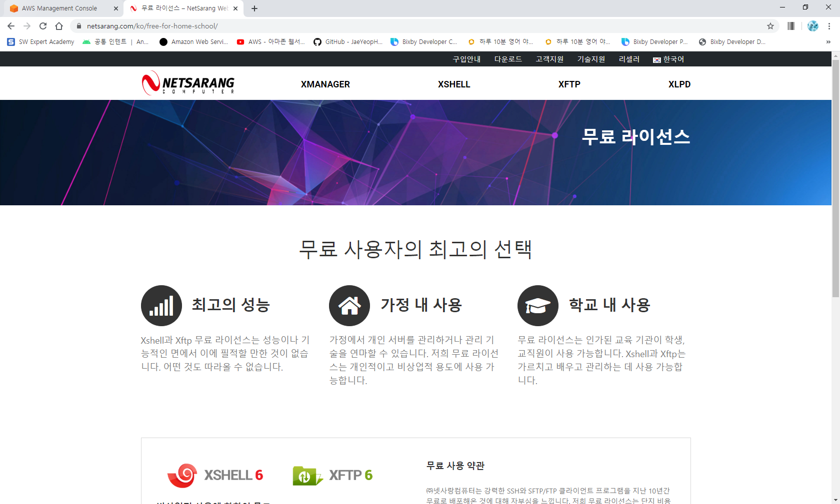
Task: Open the 고객지원 top menu
Action: [x=549, y=59]
